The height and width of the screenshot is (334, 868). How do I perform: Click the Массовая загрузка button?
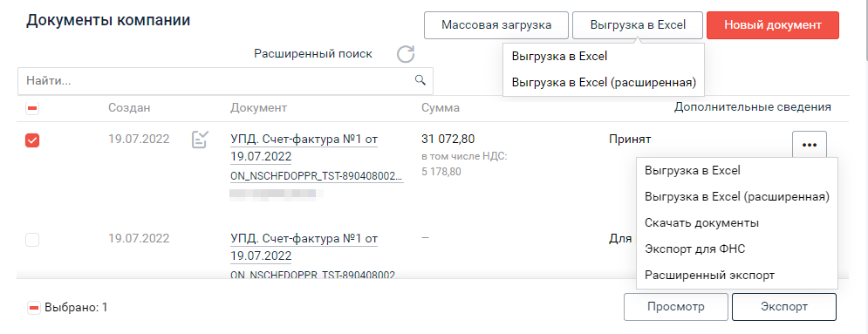point(496,25)
